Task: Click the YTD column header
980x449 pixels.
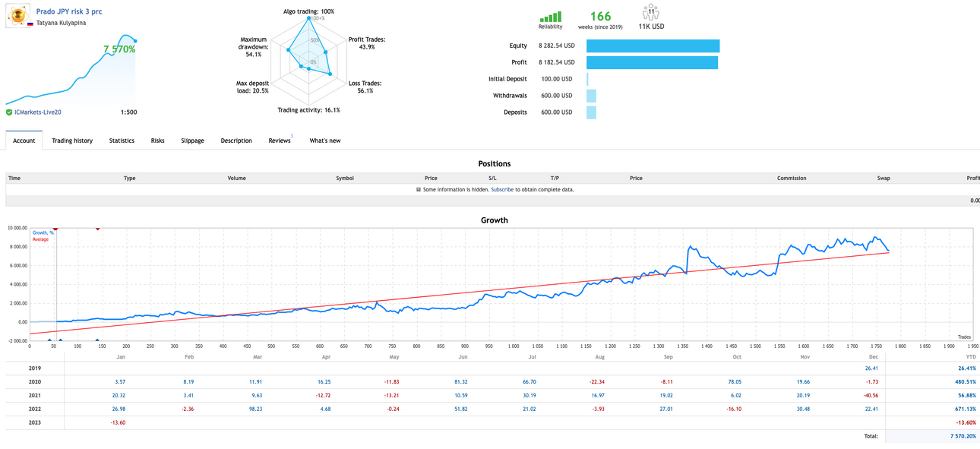Action: click(x=971, y=357)
